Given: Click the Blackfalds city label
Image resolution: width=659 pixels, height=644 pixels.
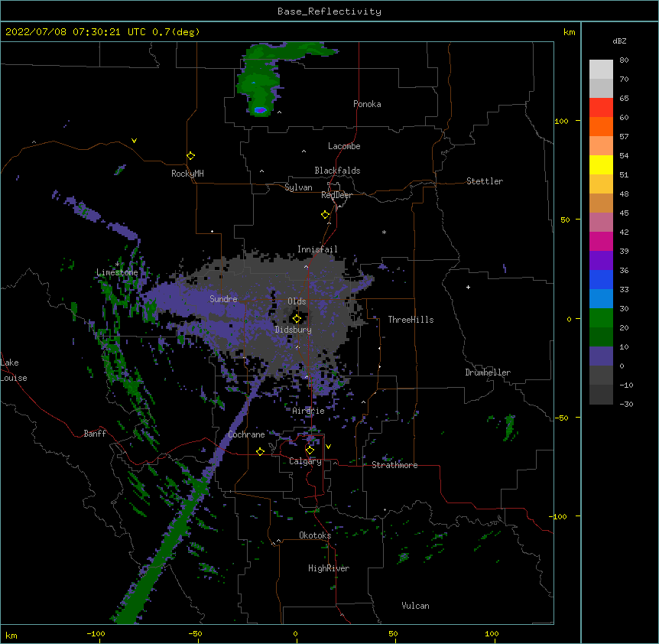Looking at the screenshot, I should (337, 171).
